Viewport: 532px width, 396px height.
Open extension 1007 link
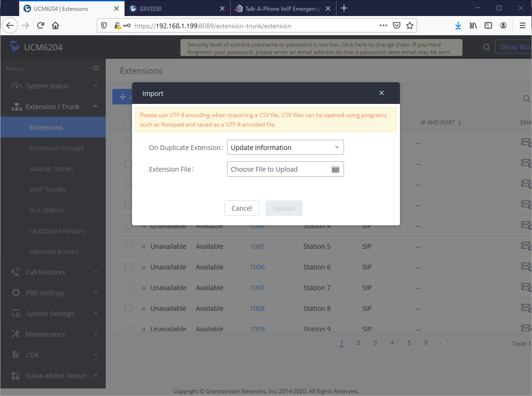click(257, 288)
